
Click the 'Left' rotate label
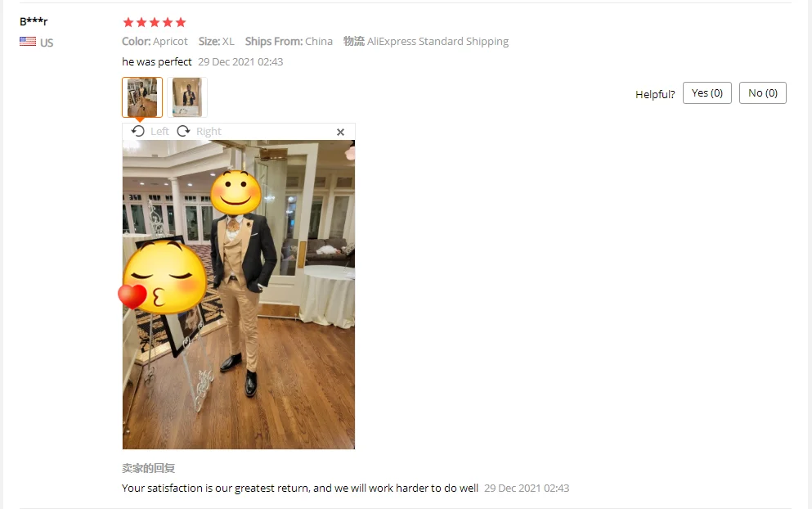tap(159, 132)
